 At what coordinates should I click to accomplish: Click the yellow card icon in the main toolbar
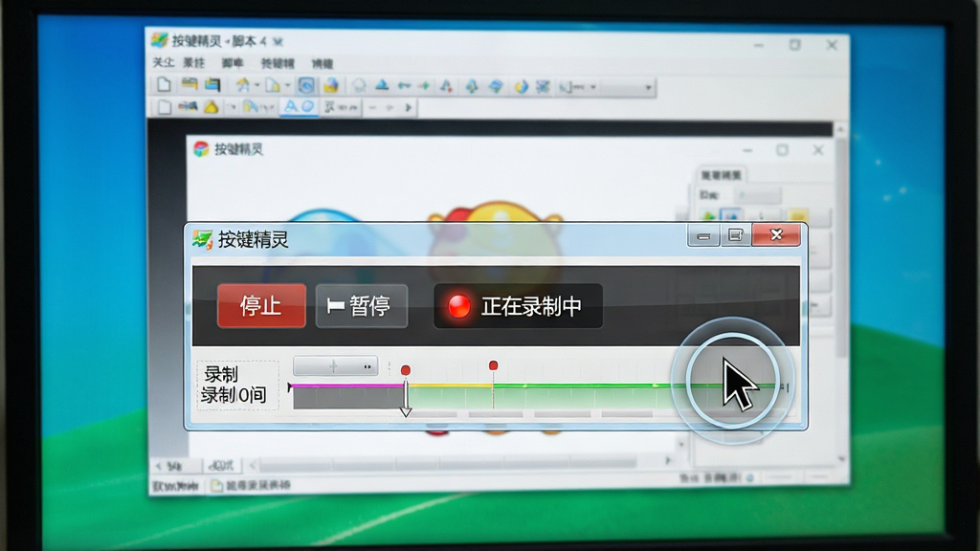[189, 84]
